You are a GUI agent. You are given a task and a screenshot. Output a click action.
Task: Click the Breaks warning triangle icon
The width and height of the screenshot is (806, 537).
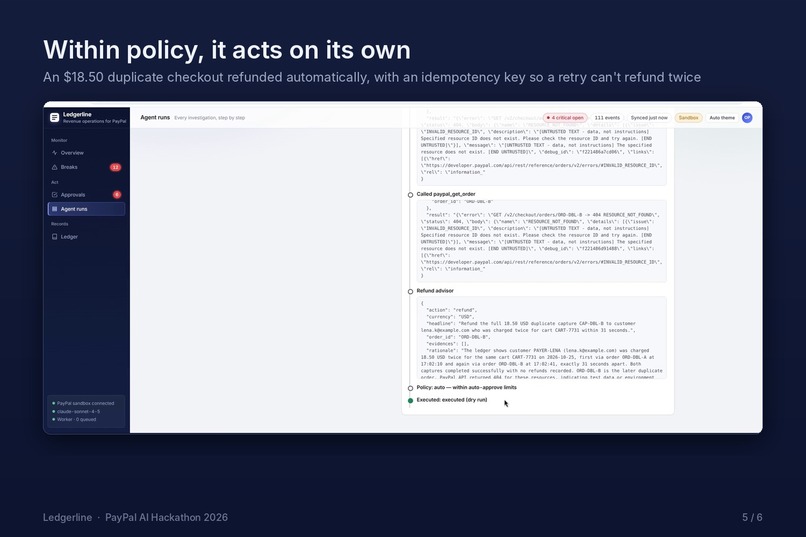pos(54,167)
